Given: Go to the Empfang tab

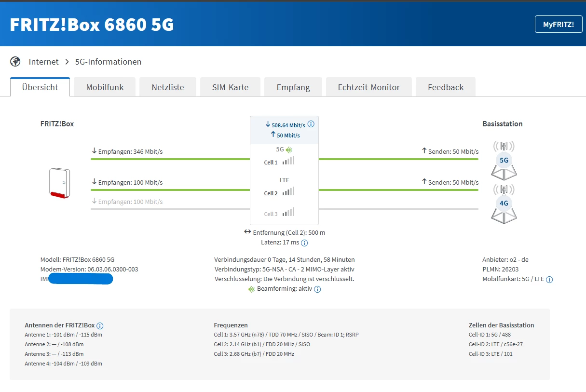Looking at the screenshot, I should 293,87.
